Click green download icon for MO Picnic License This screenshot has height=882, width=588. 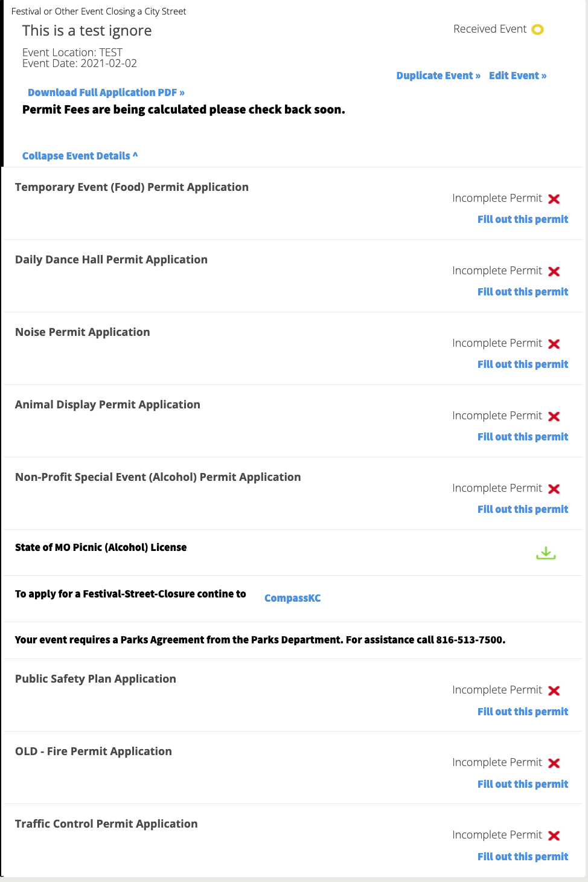click(546, 553)
